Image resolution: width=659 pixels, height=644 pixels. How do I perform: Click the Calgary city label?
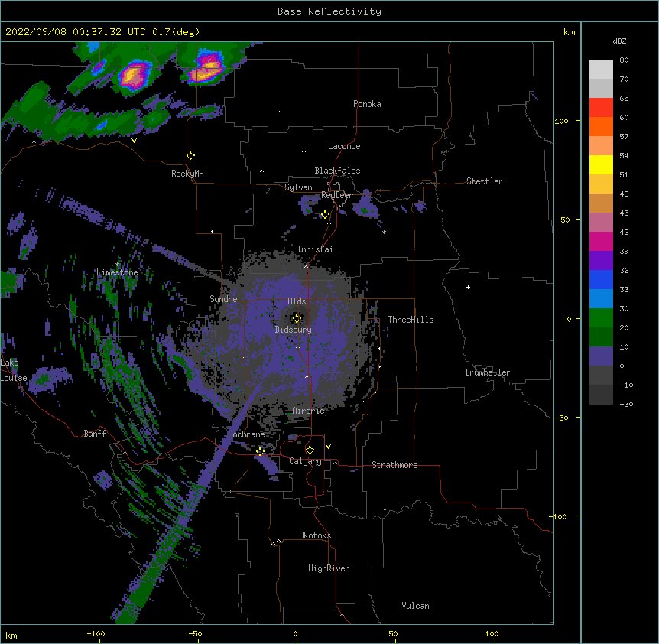(305, 461)
